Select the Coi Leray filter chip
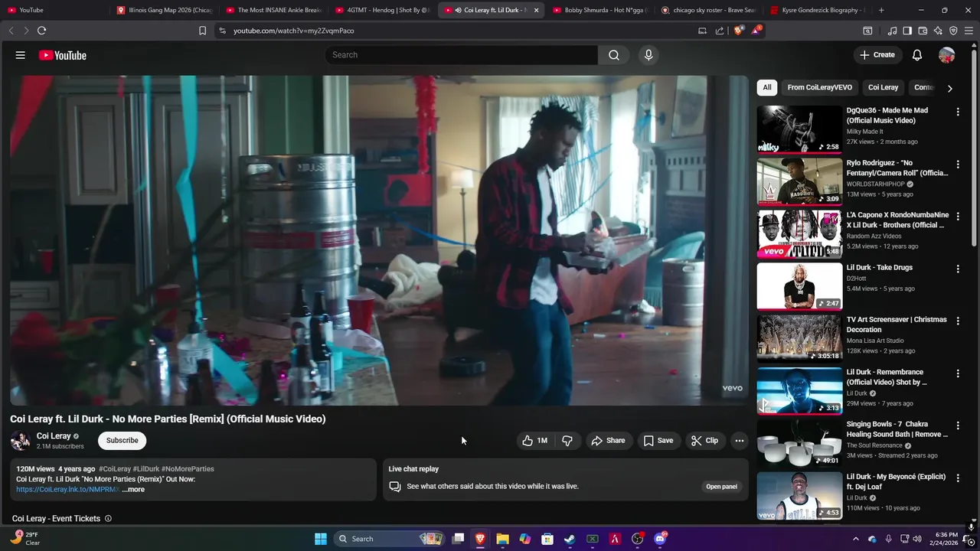The image size is (980, 551). point(883,87)
